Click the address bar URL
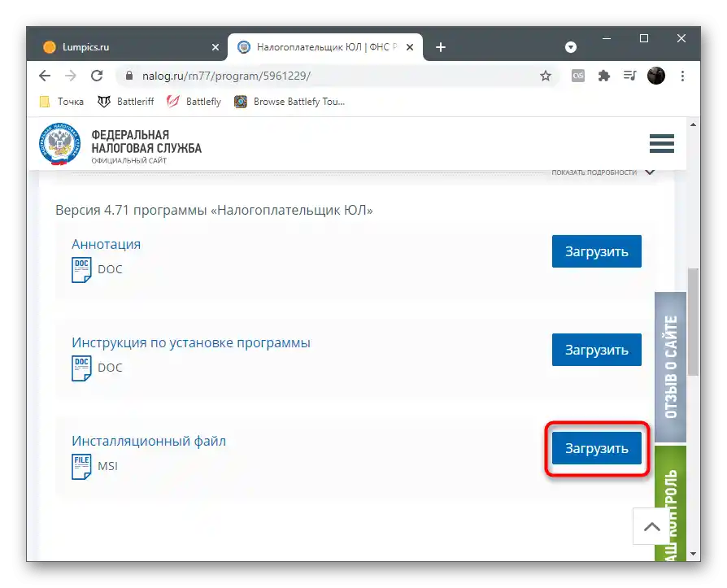The image size is (727, 588). tap(226, 76)
